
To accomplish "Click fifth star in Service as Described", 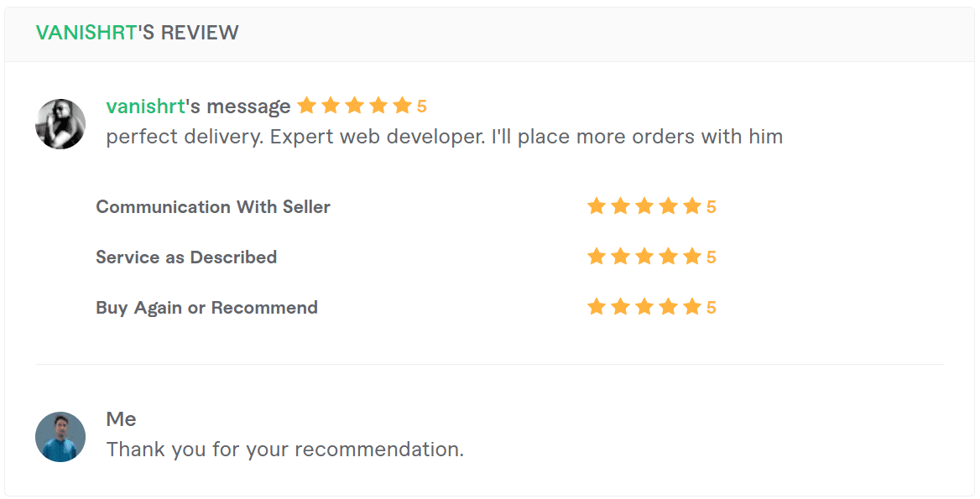I will point(692,257).
